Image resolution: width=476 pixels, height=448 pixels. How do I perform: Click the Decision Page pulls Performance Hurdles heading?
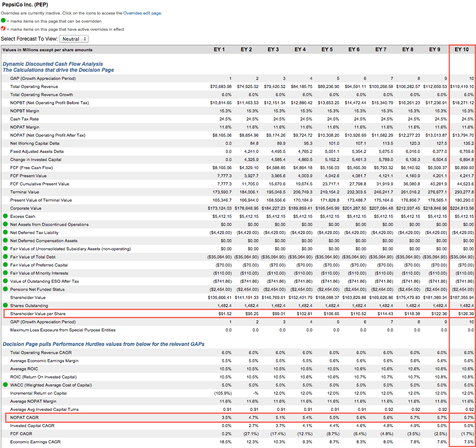point(103,344)
